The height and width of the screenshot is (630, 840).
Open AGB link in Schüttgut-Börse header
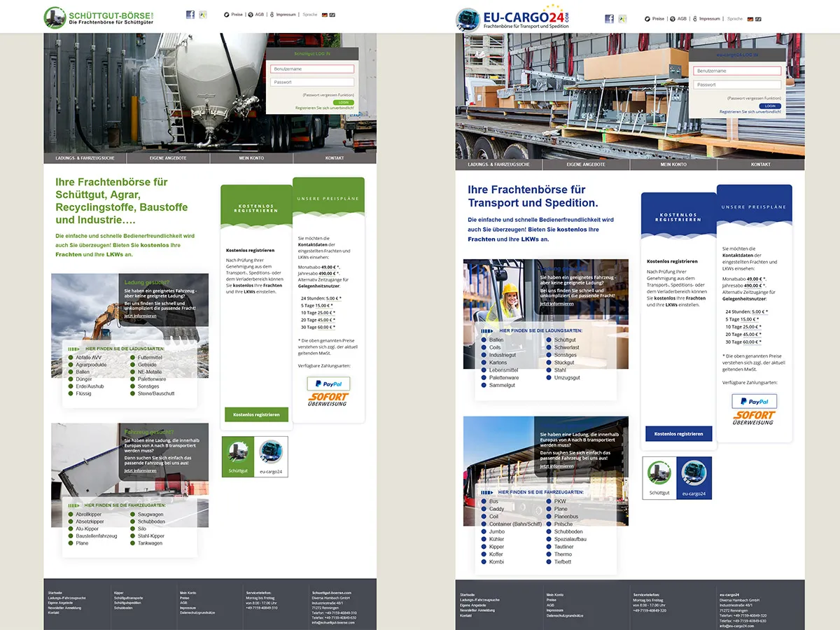pyautogui.click(x=260, y=14)
